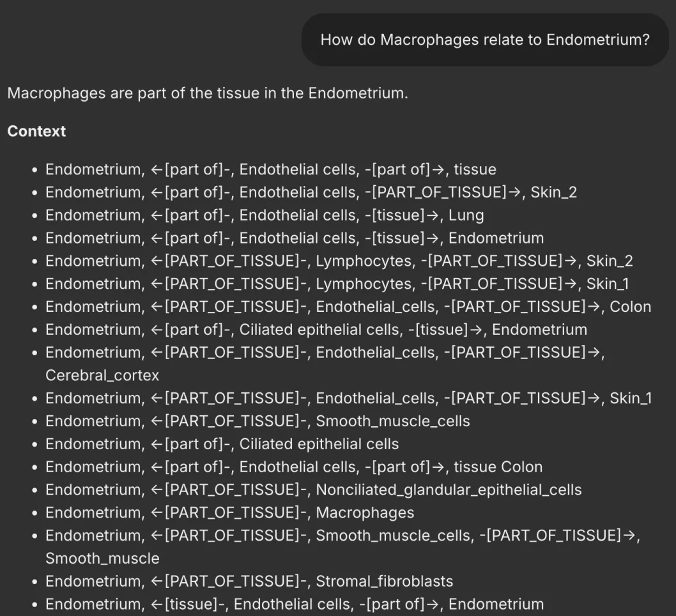Click the Lymphocytes item ending with Skin_2
Image resolution: width=676 pixels, height=616 pixels.
point(339,261)
